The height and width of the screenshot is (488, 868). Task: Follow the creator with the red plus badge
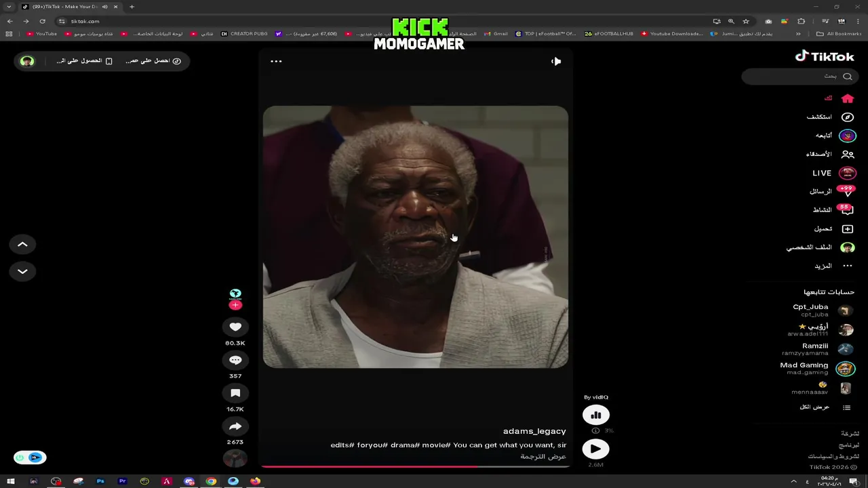click(235, 306)
